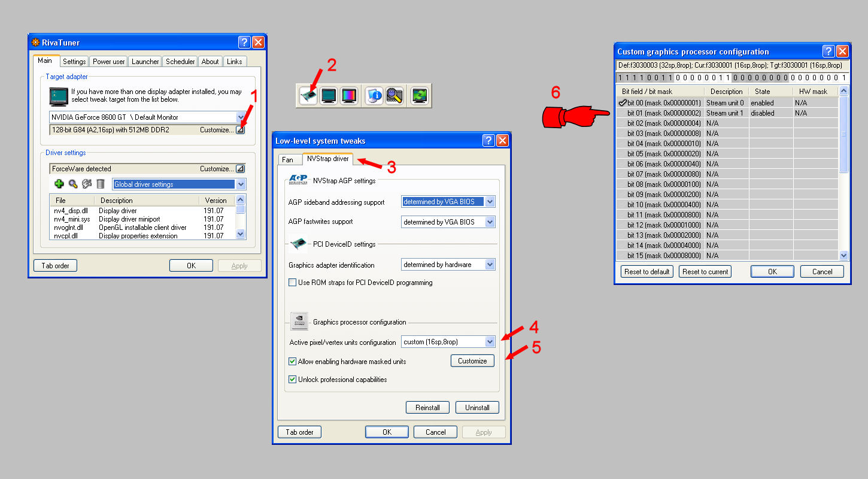This screenshot has width=868, height=479.
Task: Switch to the Main tab in RivaTuner
Action: pyautogui.click(x=45, y=60)
